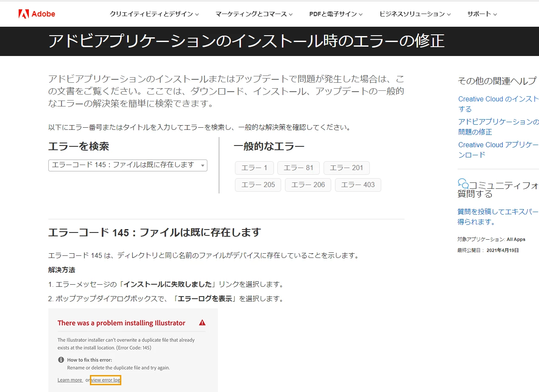Select the エラー 205 button

258,185
